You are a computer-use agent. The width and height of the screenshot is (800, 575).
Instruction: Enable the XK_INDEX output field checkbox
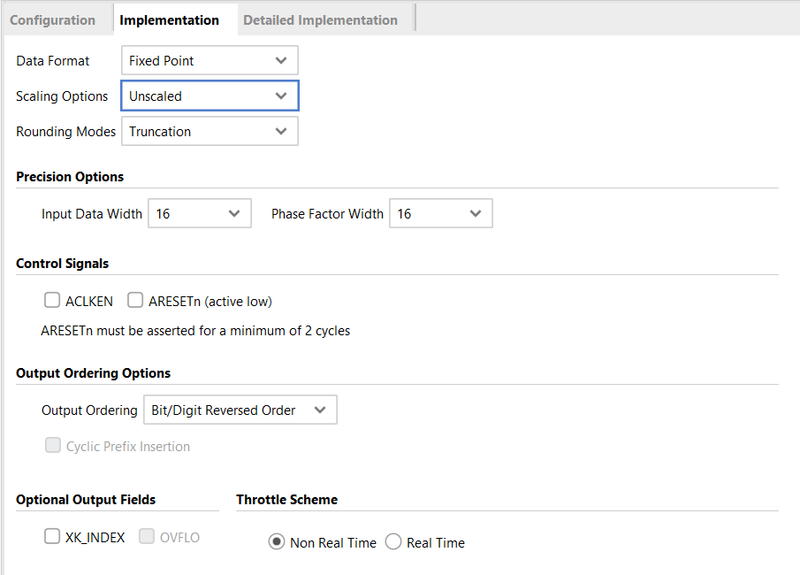click(x=53, y=537)
